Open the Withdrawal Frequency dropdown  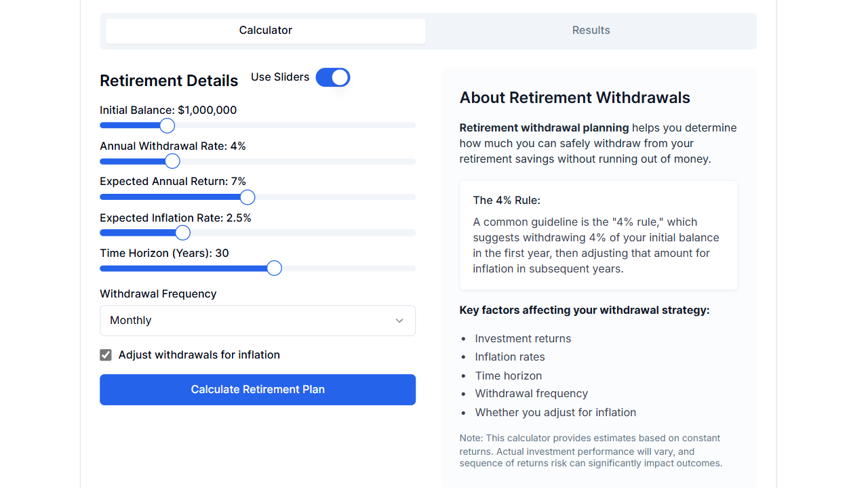pyautogui.click(x=258, y=320)
